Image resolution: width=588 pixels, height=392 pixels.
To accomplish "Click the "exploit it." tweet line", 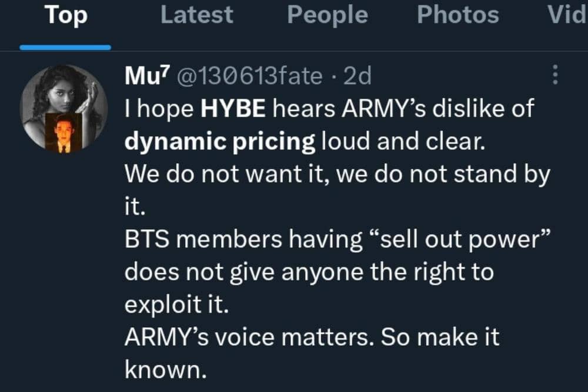I will 175,305.
